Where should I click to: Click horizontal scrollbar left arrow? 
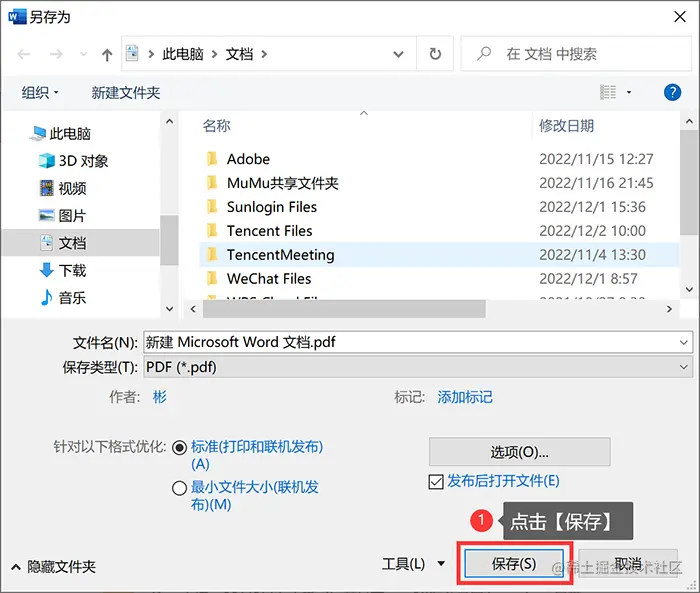pyautogui.click(x=193, y=309)
